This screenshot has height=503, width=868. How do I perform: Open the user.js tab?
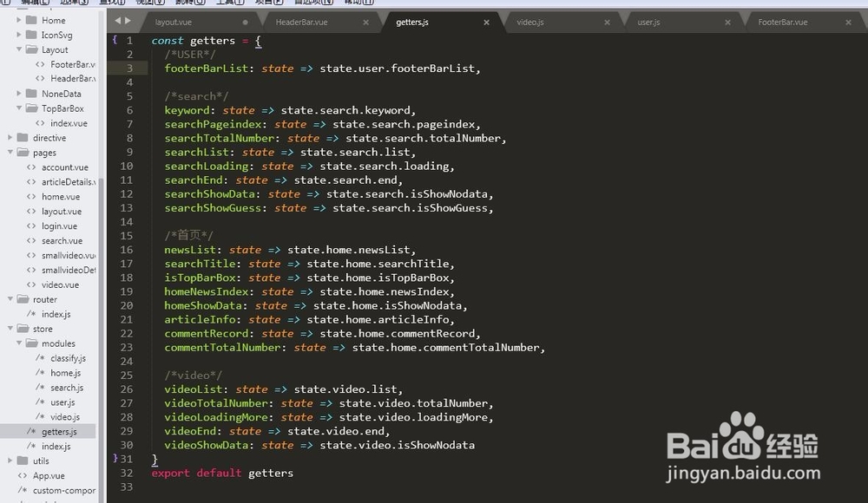648,23
